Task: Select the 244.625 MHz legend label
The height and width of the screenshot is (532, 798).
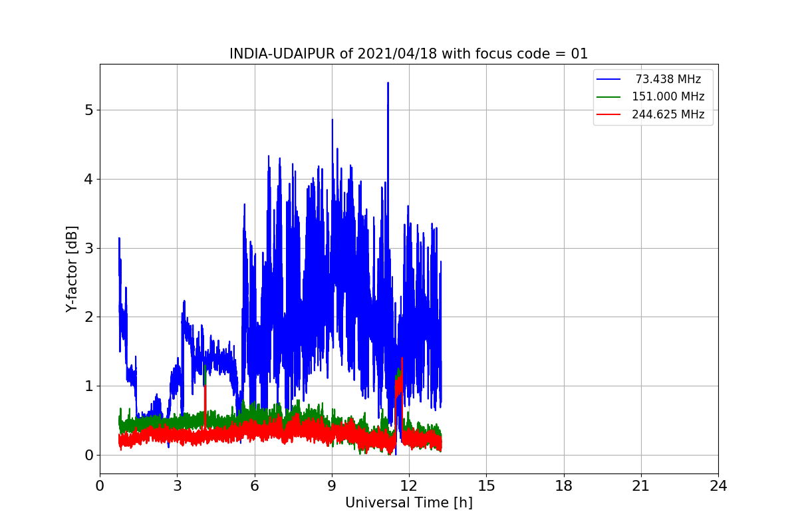Action: pos(668,114)
